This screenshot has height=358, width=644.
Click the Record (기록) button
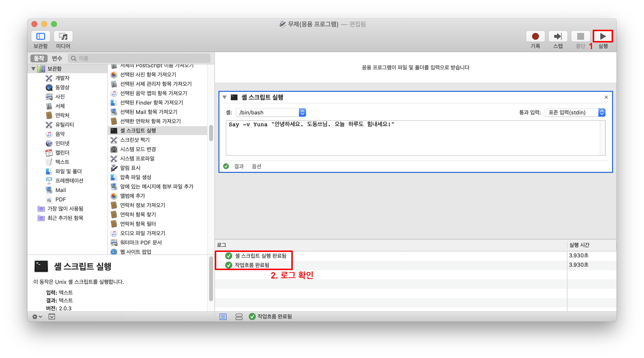pos(535,37)
